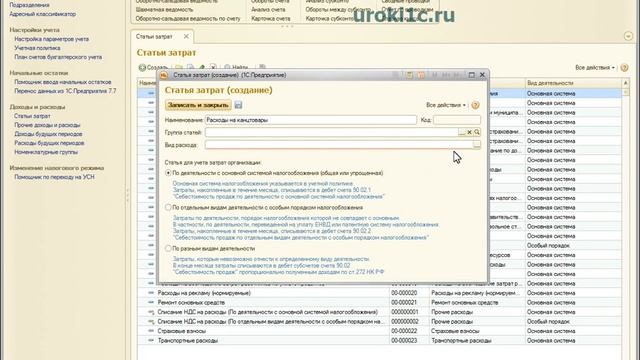The width and height of the screenshot is (640, 360).
Task: Save the cost item with the floppy disk icon
Action: tap(238, 105)
